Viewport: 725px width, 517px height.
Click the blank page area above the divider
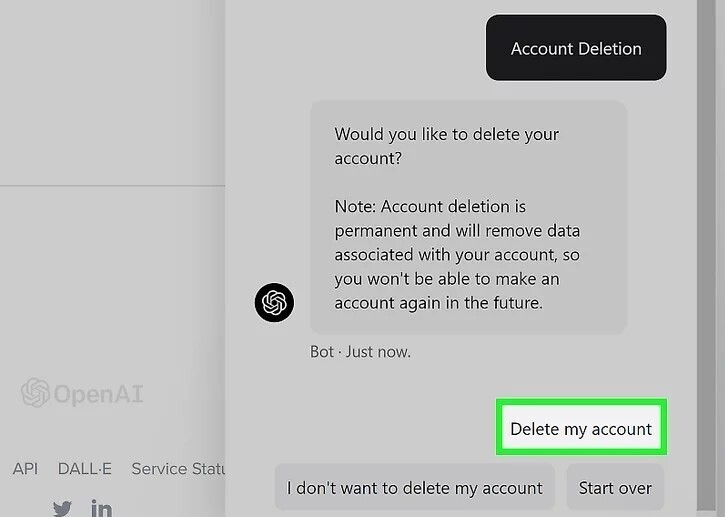click(x=110, y=90)
